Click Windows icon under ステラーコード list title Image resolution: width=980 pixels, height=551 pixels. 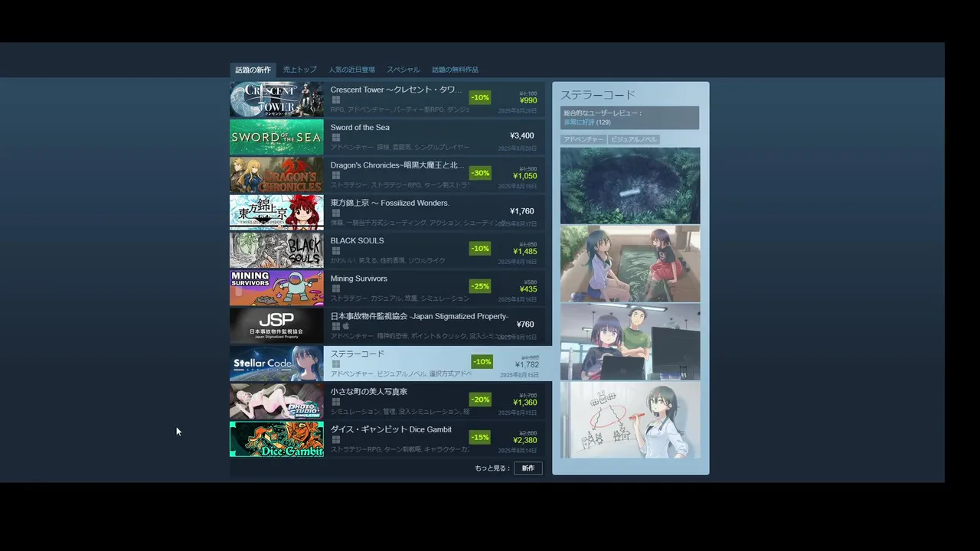[x=335, y=364]
